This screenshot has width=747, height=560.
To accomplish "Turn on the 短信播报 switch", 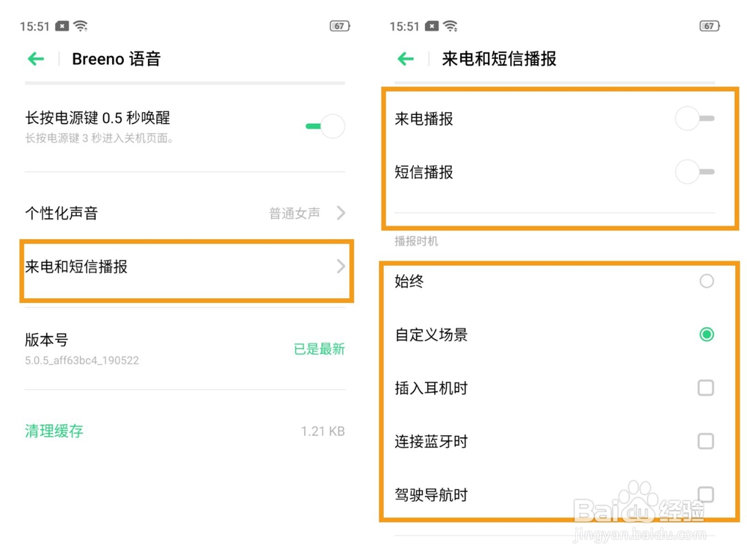I will click(695, 172).
